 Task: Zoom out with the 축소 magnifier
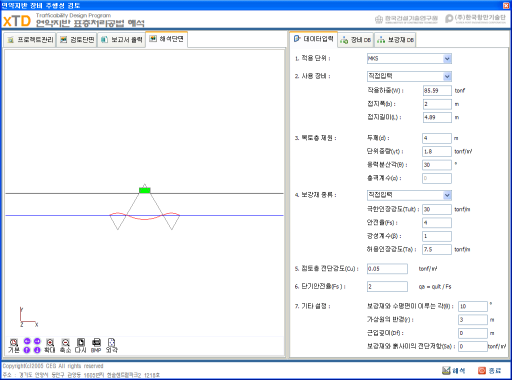click(x=65, y=346)
